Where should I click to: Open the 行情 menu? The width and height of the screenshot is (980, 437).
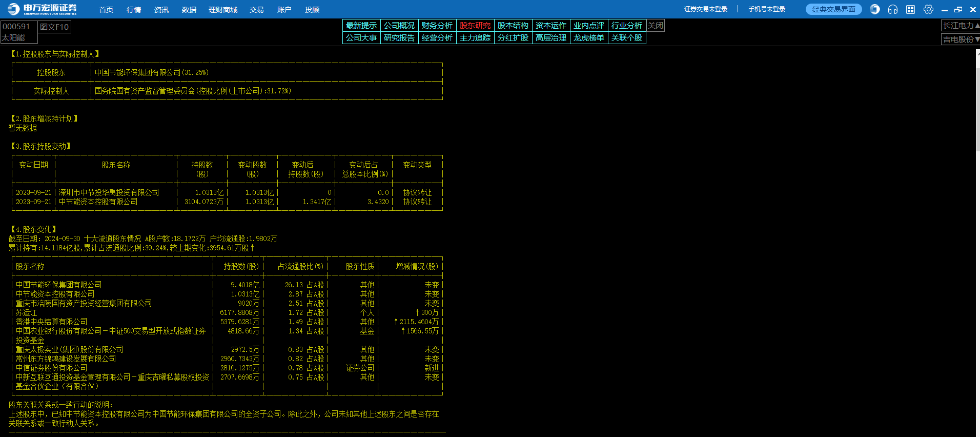pos(134,10)
